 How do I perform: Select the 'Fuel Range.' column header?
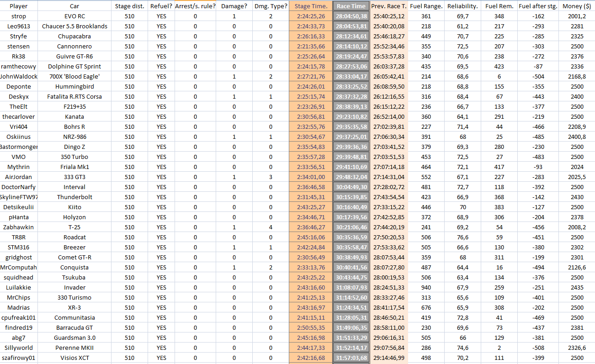click(426, 6)
